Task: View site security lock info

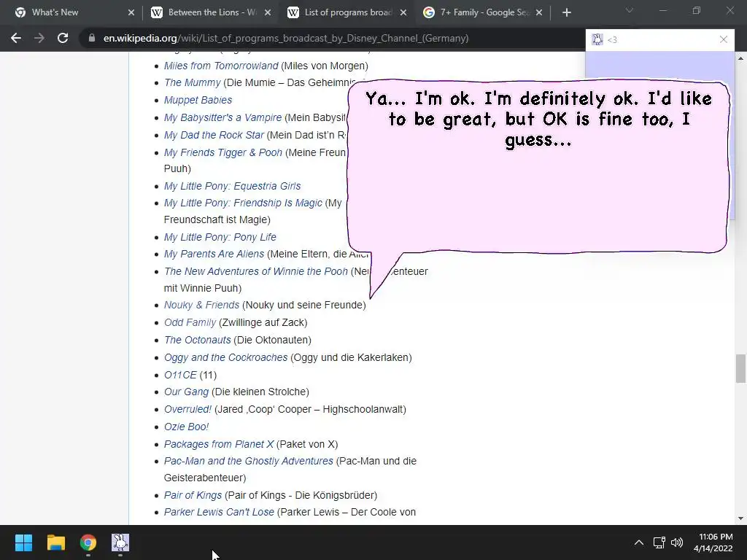Action: 92,38
